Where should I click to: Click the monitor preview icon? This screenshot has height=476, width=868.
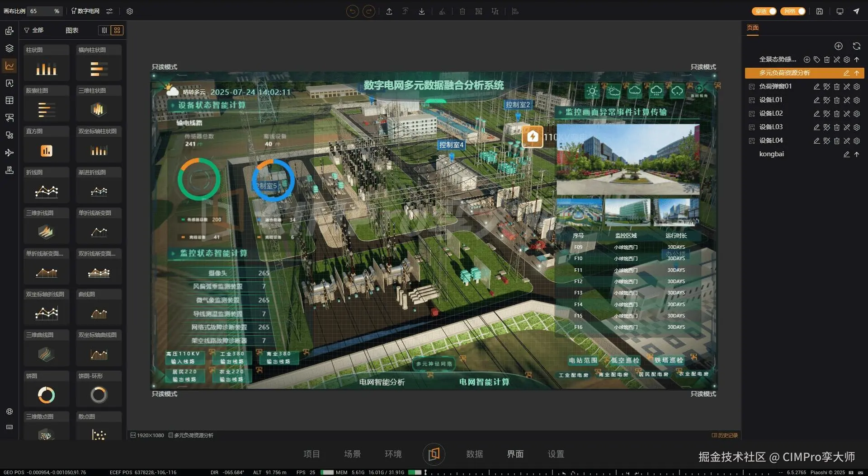click(x=840, y=11)
